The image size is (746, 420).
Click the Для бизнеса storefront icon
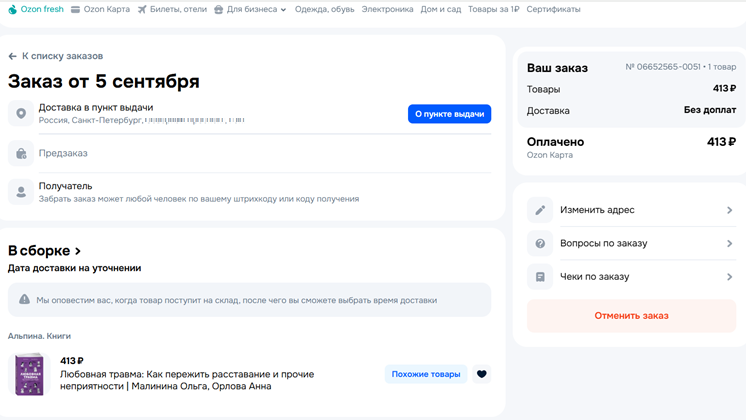[218, 10]
